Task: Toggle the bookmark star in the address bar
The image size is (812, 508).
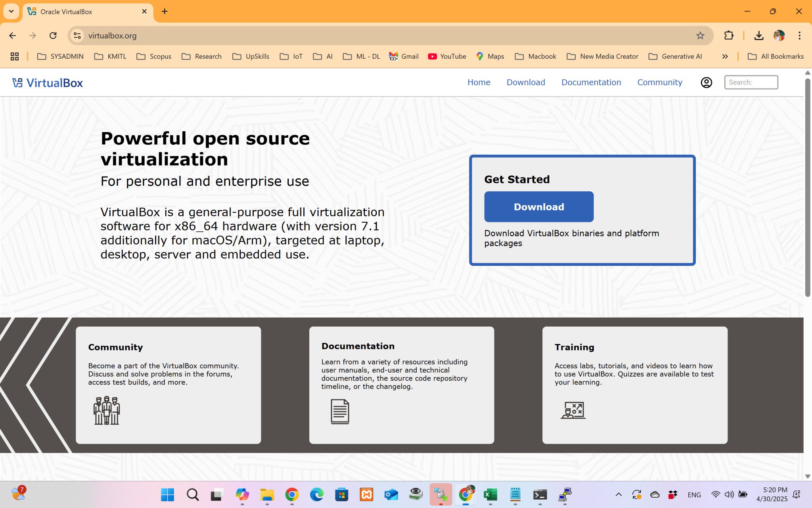Action: pyautogui.click(x=700, y=35)
